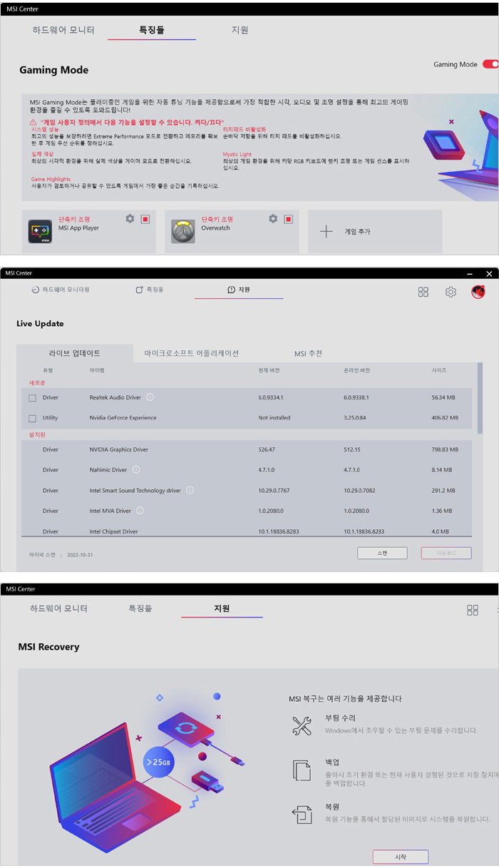499x868 pixels.
Task: Show info for Nahimic Driver
Action: point(136,470)
